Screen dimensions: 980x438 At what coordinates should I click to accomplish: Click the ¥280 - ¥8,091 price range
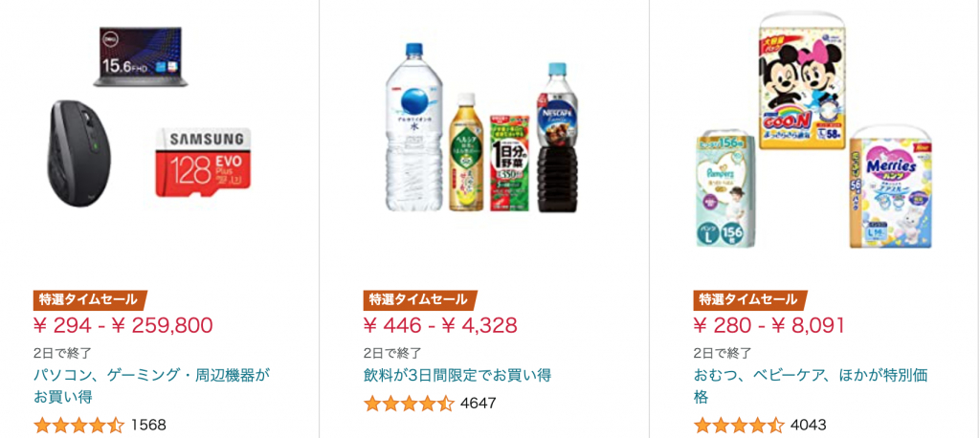[769, 325]
